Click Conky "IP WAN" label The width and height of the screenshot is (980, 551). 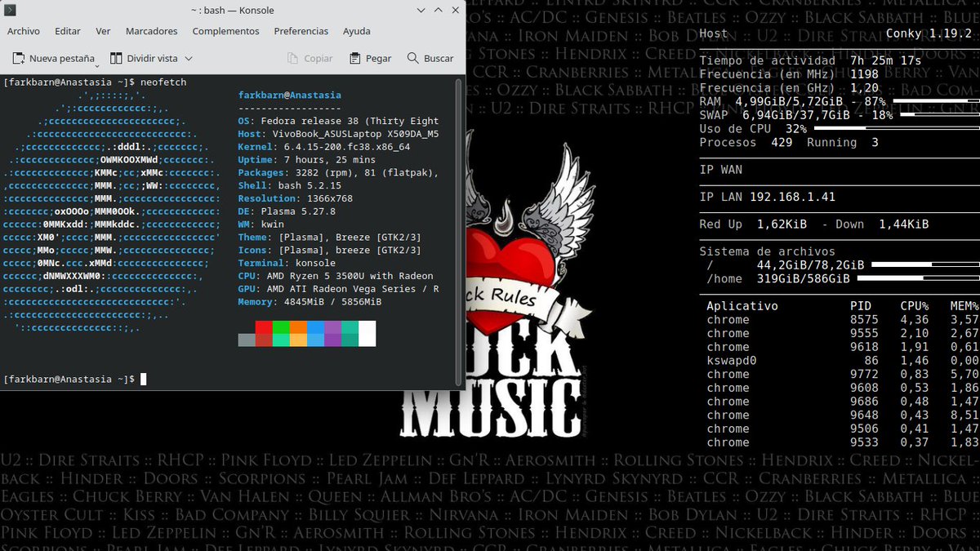pos(720,170)
